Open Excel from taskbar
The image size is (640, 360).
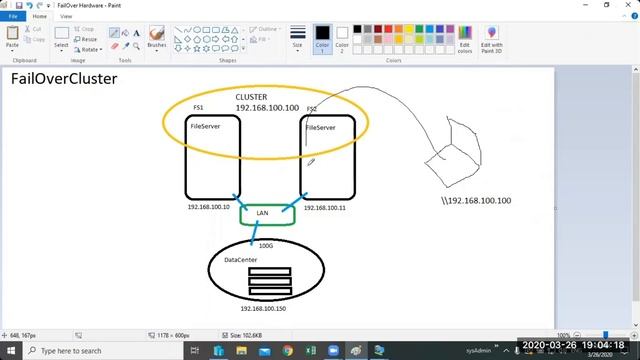(x=311, y=351)
